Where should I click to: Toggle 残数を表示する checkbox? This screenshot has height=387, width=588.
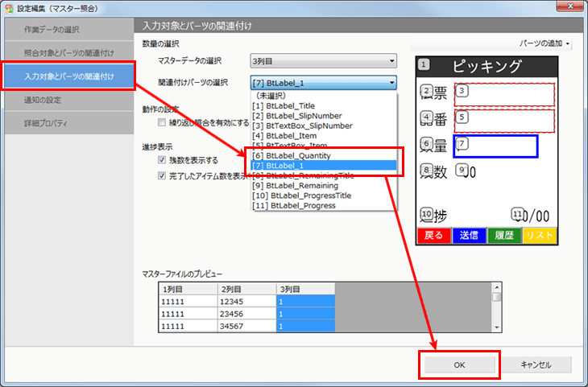point(163,160)
